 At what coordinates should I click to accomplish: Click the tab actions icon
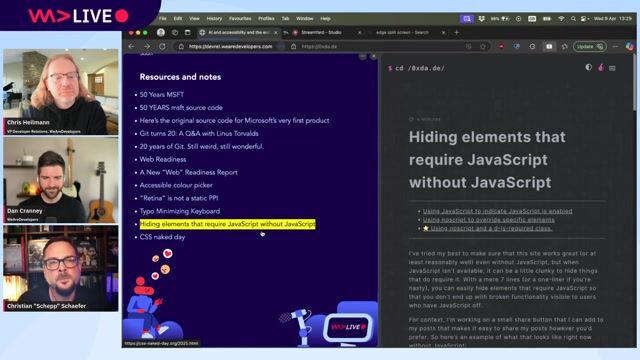point(188,32)
